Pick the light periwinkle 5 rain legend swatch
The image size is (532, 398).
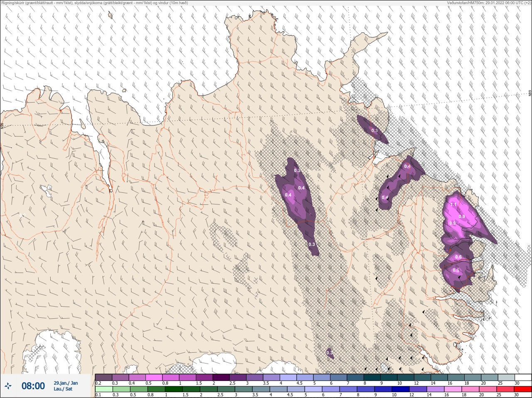[313, 389]
